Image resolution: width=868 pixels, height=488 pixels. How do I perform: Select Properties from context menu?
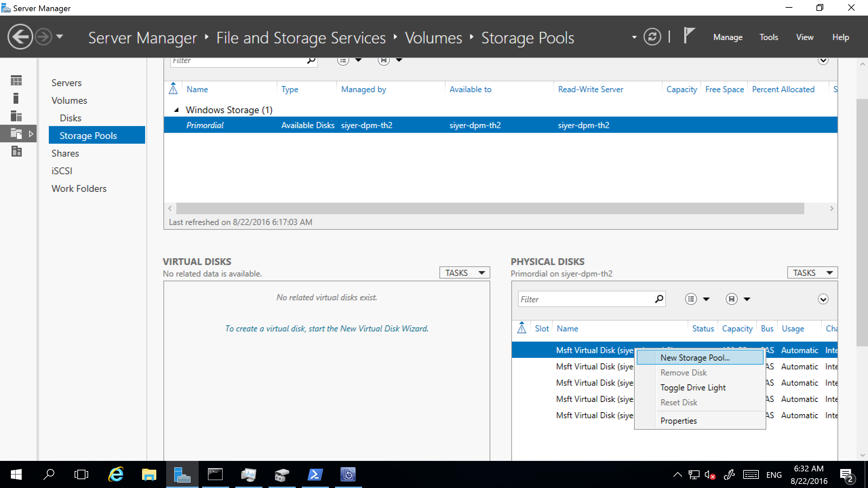coord(678,420)
